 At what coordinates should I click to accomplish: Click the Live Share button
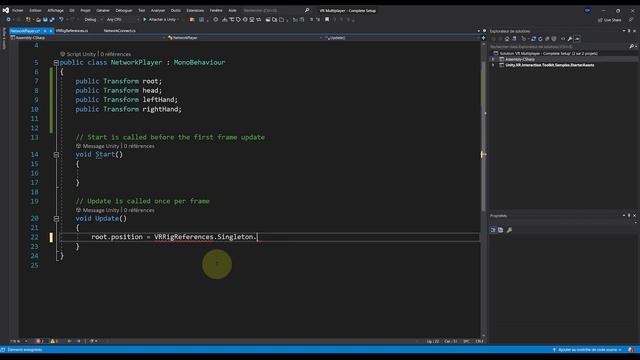pyautogui.click(x=609, y=20)
